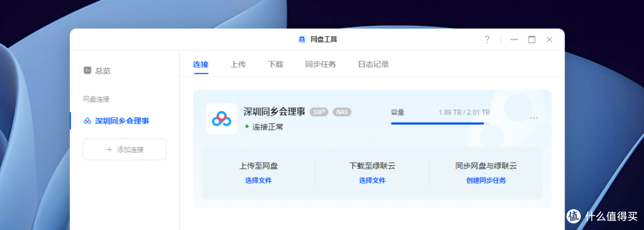The image size is (644, 230).
Task: Click the SVIP badge
Action: coord(318,112)
